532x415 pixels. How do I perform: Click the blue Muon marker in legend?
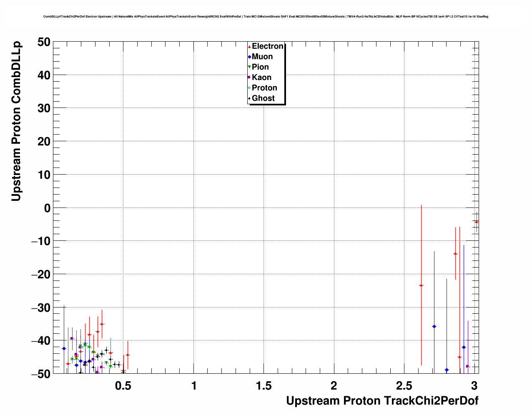click(x=249, y=57)
